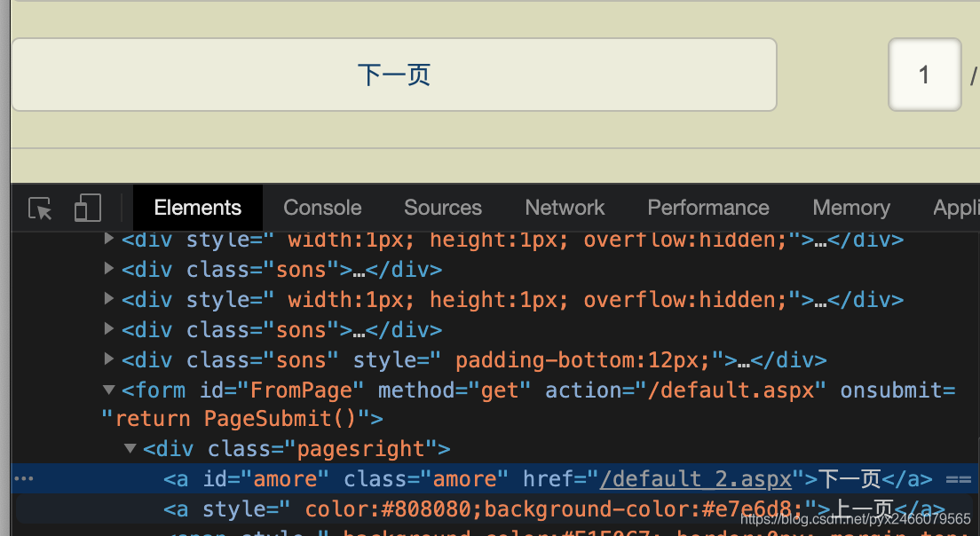
Task: Switch to the Elements tab
Action: tap(197, 208)
